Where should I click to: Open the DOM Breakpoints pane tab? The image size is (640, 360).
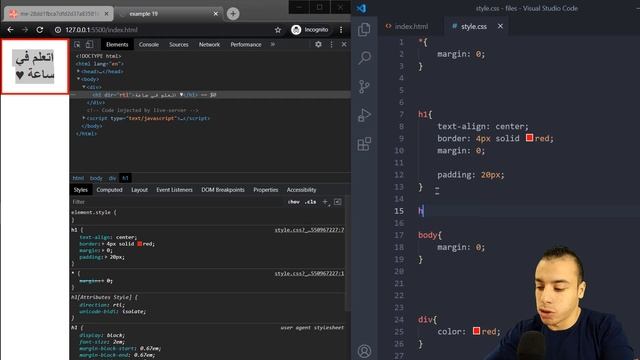[x=223, y=190]
